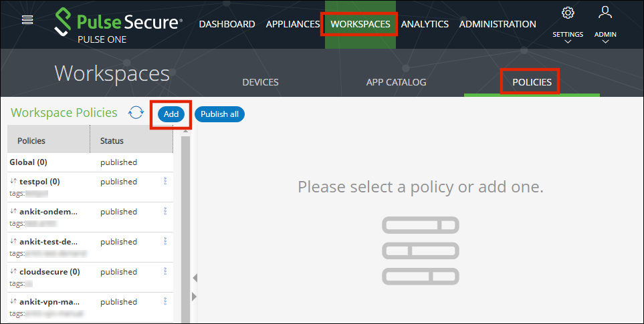Click the Pulse Secure logo
Image resolution: width=644 pixels, height=324 pixels.
click(x=118, y=24)
